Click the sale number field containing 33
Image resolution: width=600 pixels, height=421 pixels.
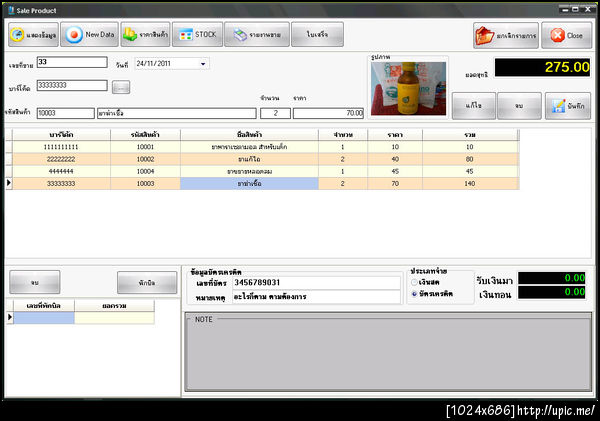click(72, 62)
